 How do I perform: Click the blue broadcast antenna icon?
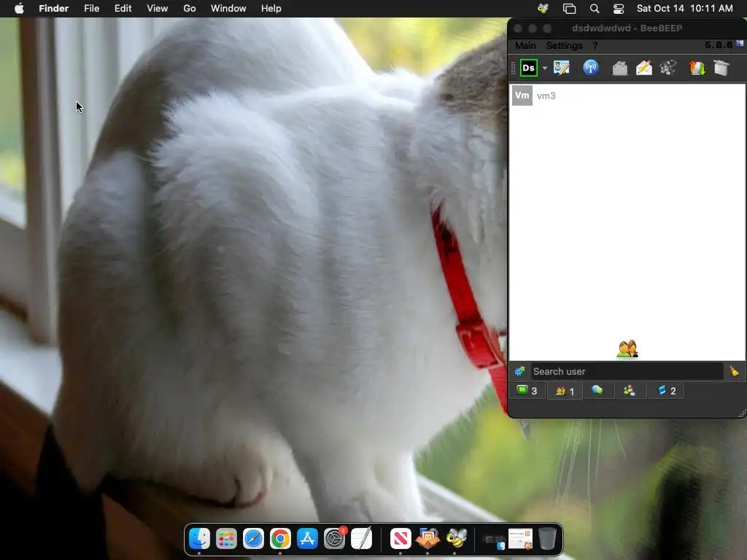[591, 68]
